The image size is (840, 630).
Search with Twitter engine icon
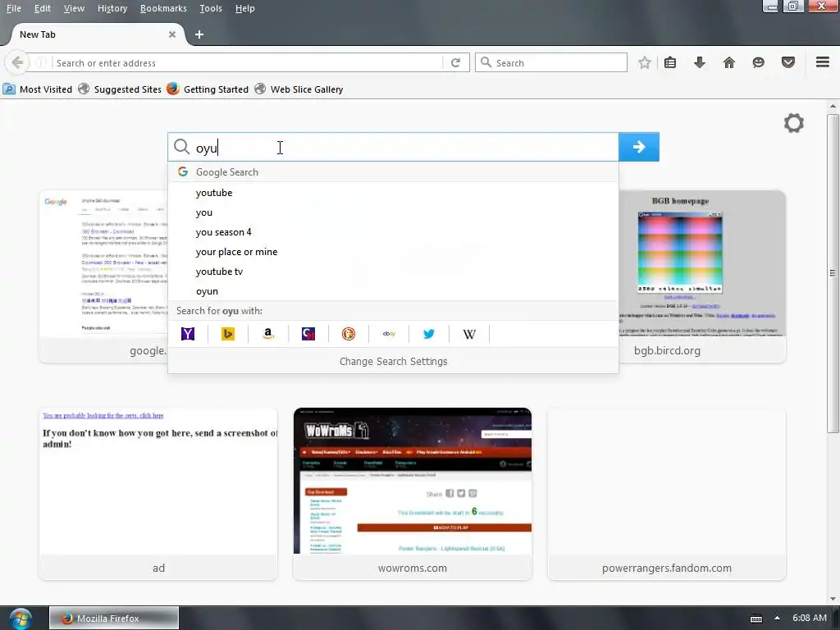coord(428,334)
